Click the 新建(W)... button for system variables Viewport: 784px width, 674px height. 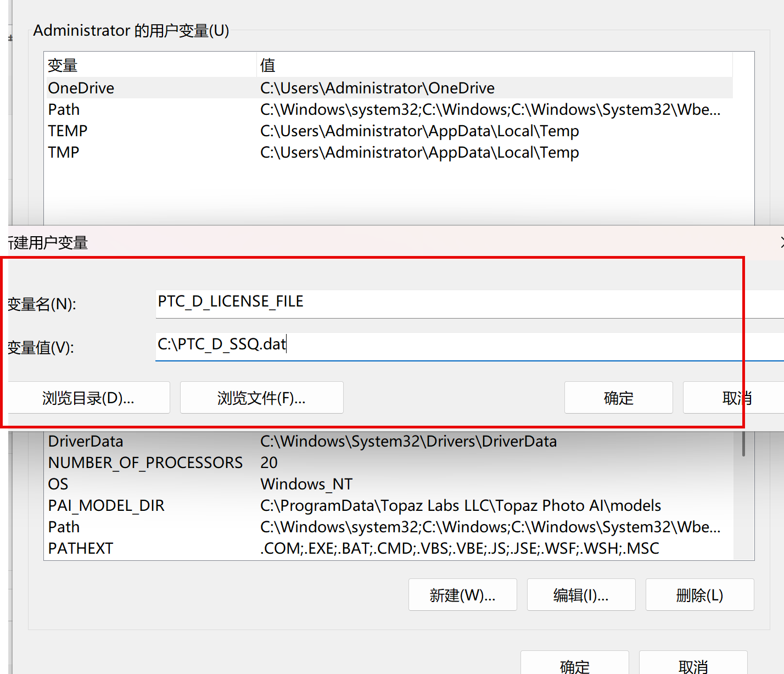click(x=462, y=595)
